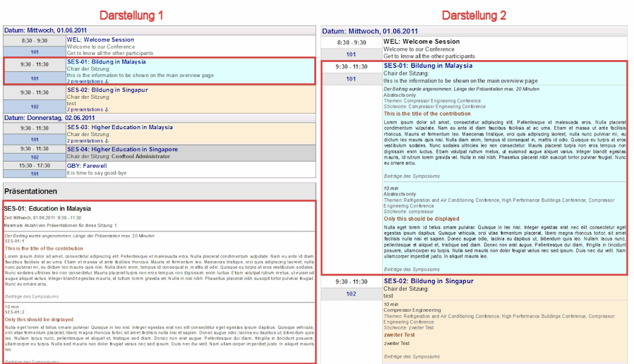Open SES-01: Bildung in Malaysia in Darstellung 1
Viewport: 634px width, 364px height.
tap(107, 62)
